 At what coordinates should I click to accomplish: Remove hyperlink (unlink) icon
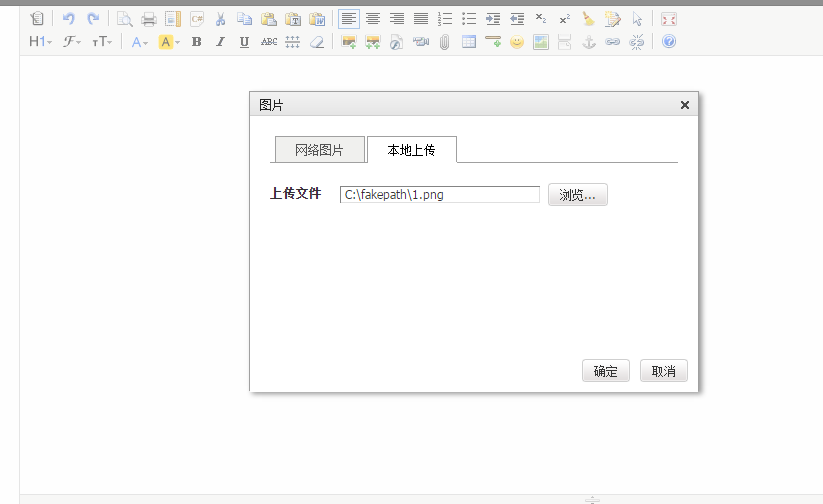tap(637, 41)
